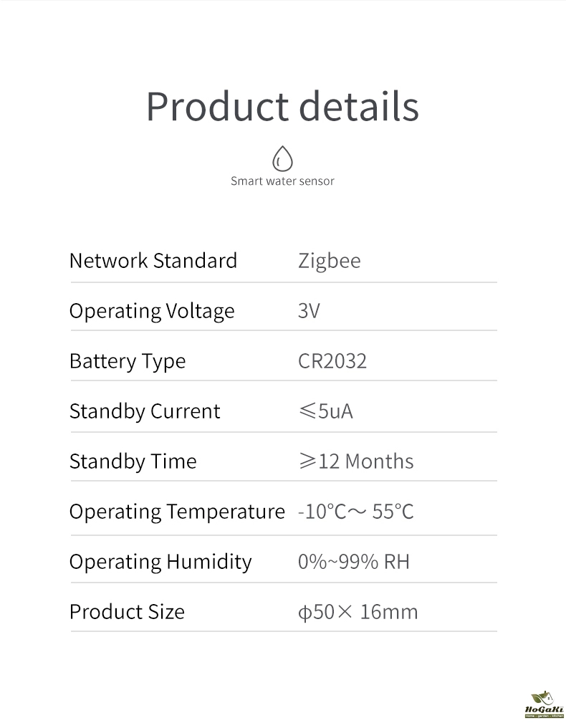566x728 pixels.
Task: Select the Standby Current label
Action: (145, 411)
